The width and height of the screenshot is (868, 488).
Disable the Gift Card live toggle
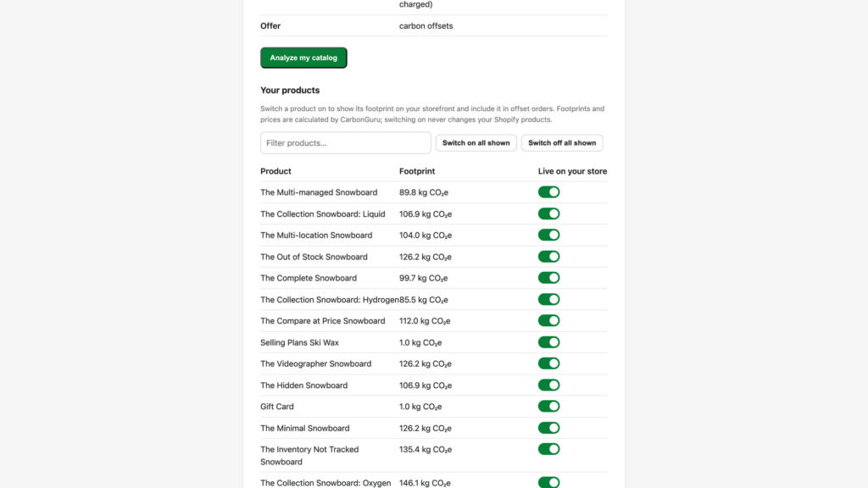pyautogui.click(x=548, y=406)
